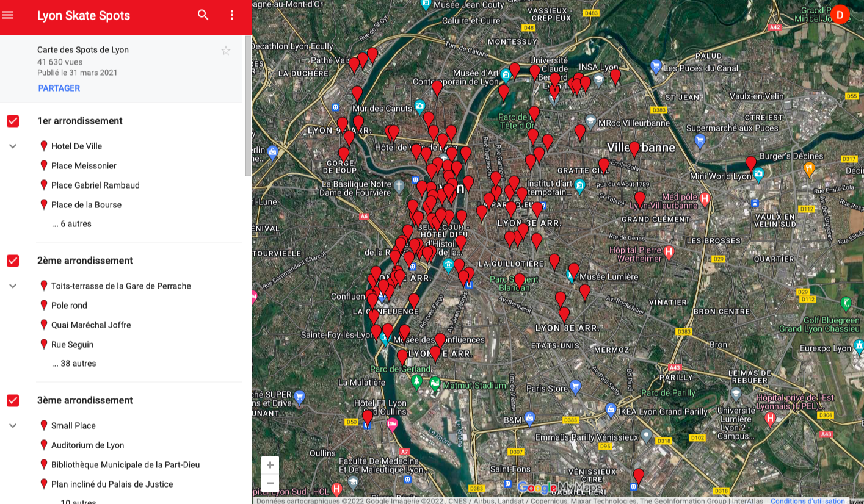The width and height of the screenshot is (864, 504).
Task: Open the hamburger menu
Action: pyautogui.click(x=8, y=15)
